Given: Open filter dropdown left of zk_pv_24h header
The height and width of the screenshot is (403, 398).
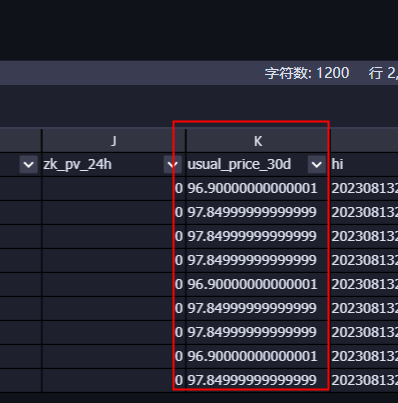Looking at the screenshot, I should coord(28,164).
